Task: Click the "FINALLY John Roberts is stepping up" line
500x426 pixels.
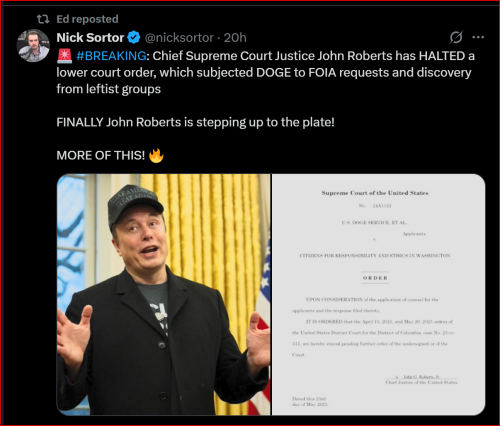Action: pos(195,122)
